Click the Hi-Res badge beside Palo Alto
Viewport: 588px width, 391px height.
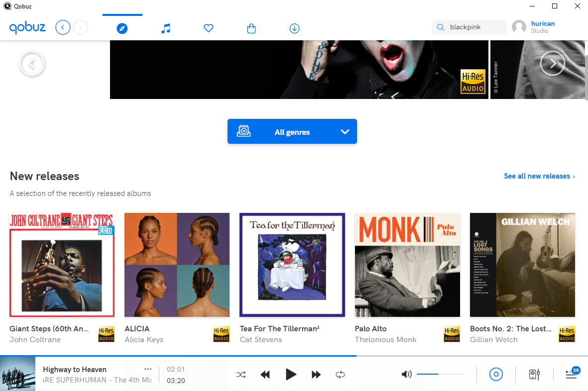452,334
